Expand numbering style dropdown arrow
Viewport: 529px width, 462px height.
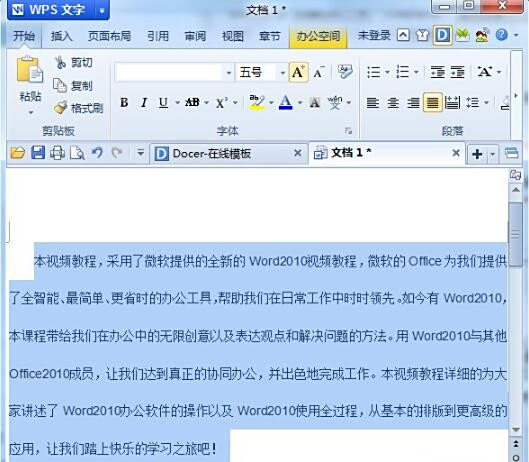[x=416, y=72]
